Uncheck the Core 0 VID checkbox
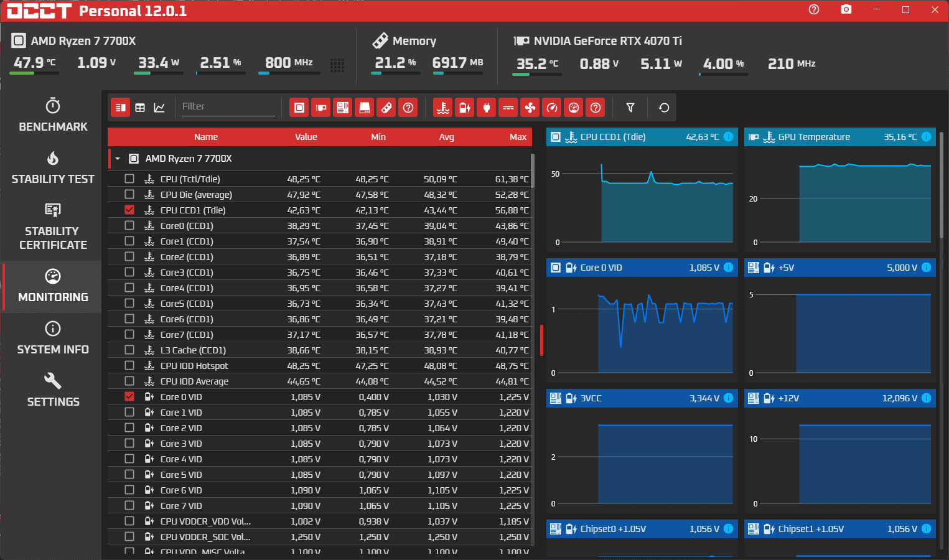The image size is (949, 560). 129,396
